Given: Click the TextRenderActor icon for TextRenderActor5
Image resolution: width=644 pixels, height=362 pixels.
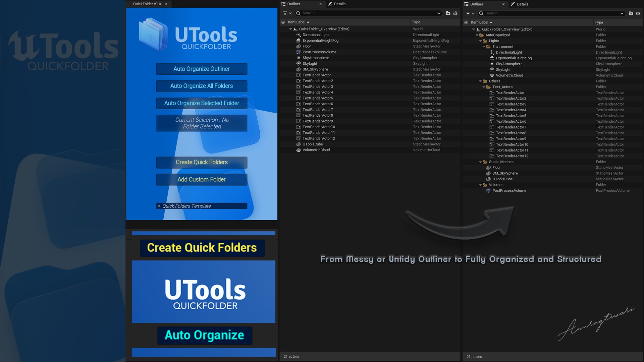Looking at the screenshot, I should (x=299, y=98).
